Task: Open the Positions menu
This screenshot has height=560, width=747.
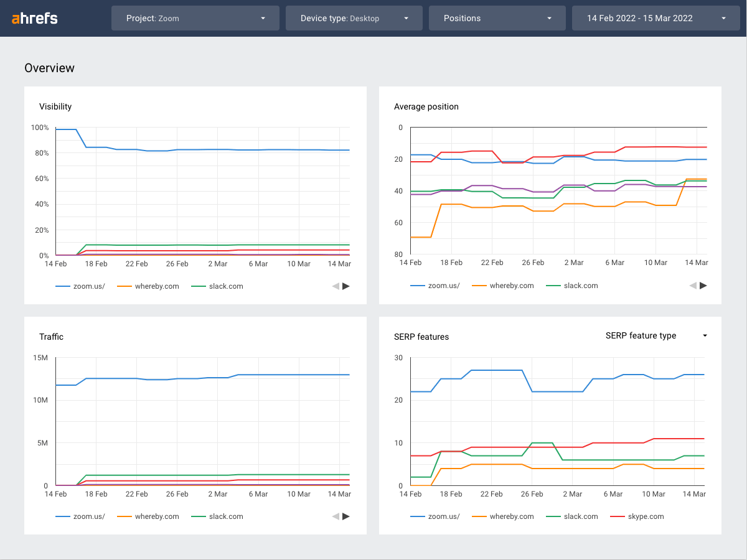Action: pyautogui.click(x=497, y=18)
